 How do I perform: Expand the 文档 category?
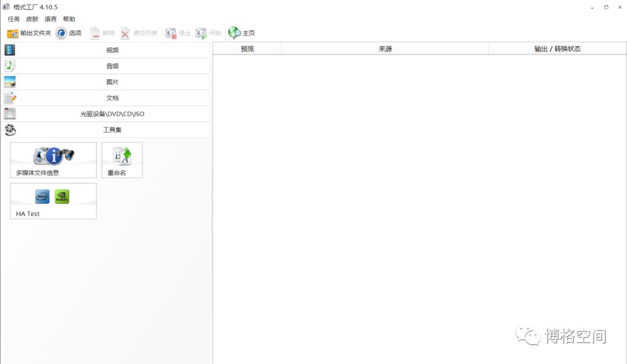coord(106,98)
